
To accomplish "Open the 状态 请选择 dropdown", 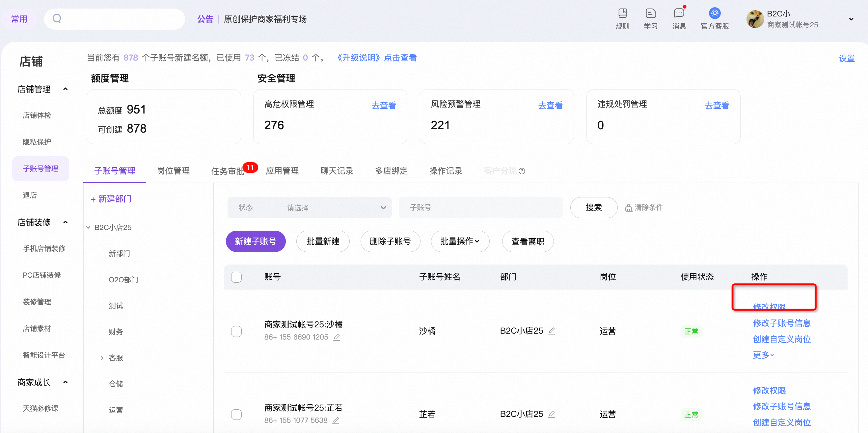I will coord(309,208).
